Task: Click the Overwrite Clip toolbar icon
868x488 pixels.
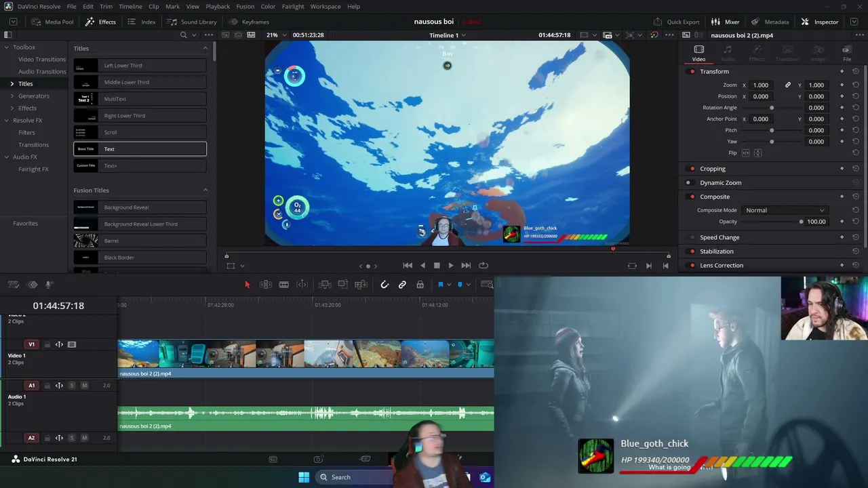Action: tap(343, 285)
